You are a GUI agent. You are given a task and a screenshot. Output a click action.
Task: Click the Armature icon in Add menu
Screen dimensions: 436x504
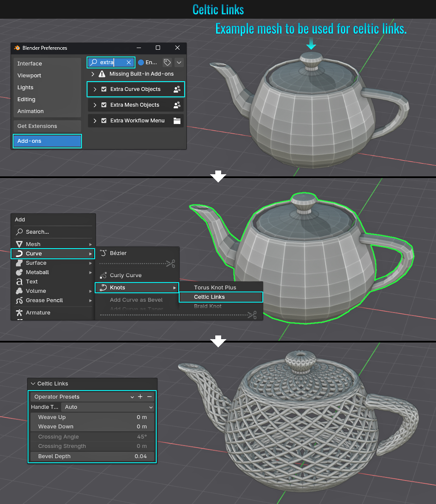coord(19,312)
